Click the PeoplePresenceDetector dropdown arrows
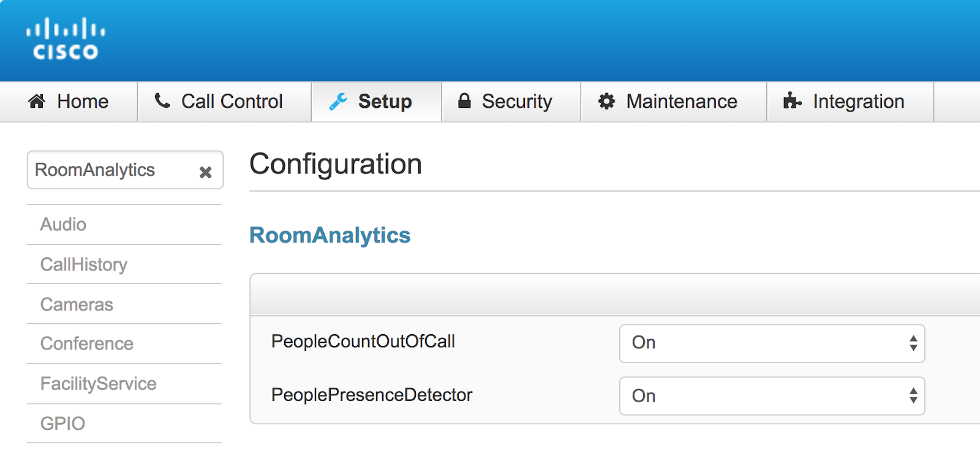Screen dimensions: 980x450 [x=913, y=396]
